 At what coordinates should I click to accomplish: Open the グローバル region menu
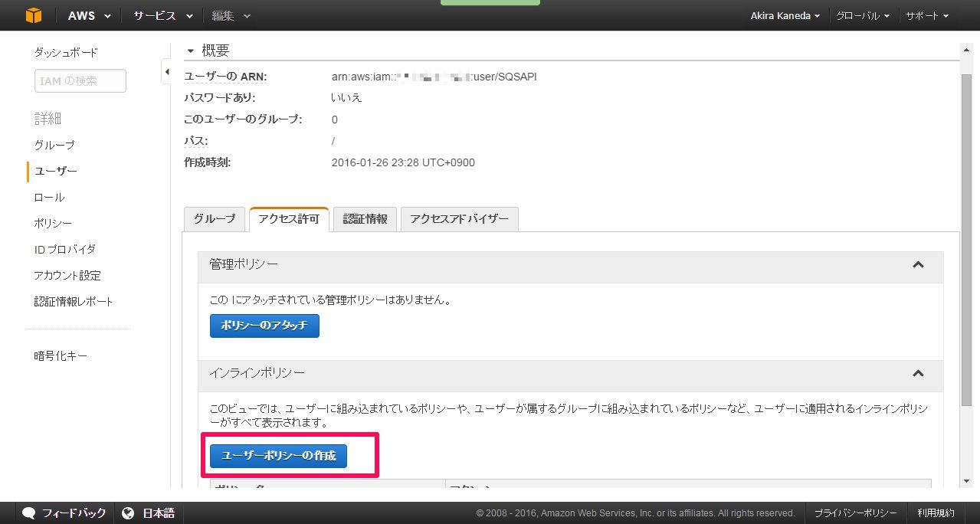(863, 15)
